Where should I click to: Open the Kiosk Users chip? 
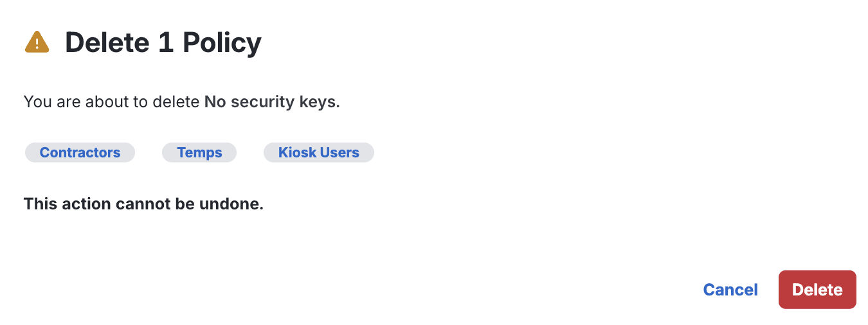[318, 153]
